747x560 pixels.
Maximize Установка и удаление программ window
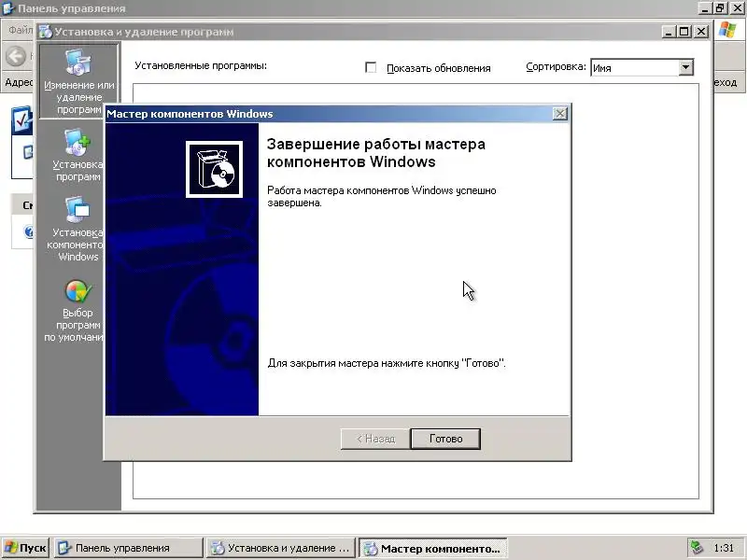(684, 32)
